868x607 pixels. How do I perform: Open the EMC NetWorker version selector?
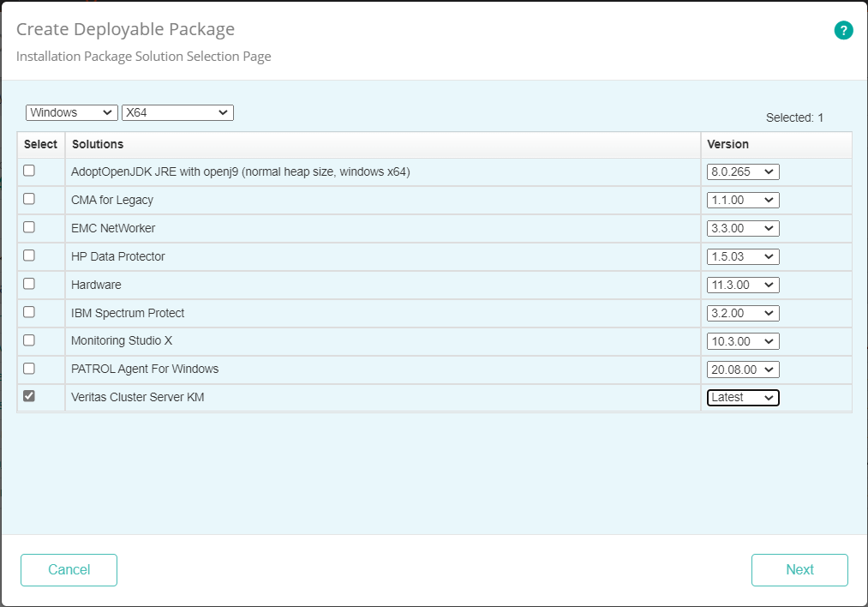[743, 227]
